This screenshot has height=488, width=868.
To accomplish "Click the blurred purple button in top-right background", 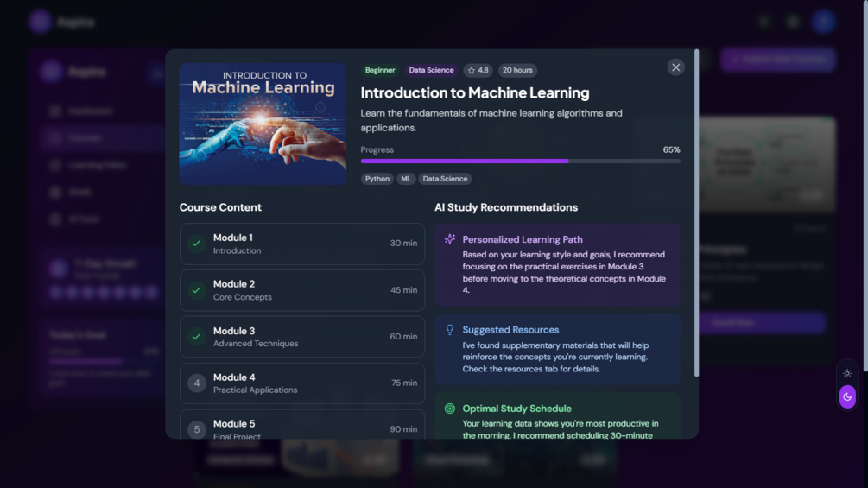I will pyautogui.click(x=778, y=60).
